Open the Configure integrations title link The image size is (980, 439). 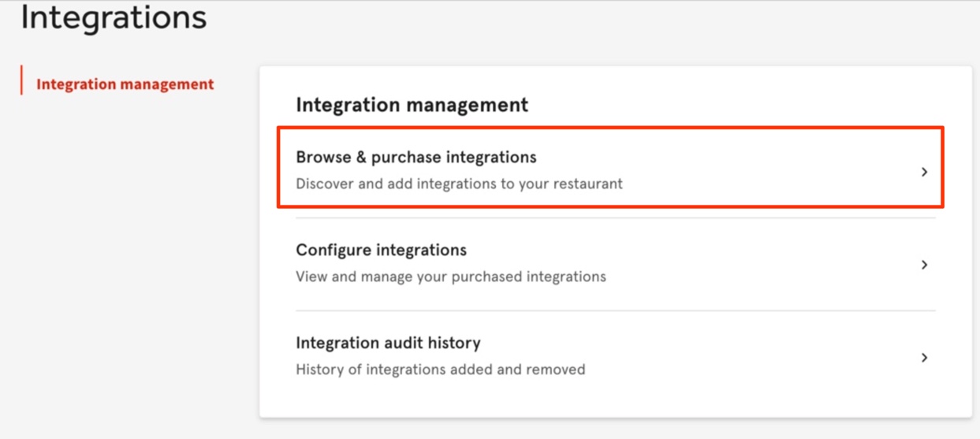381,251
